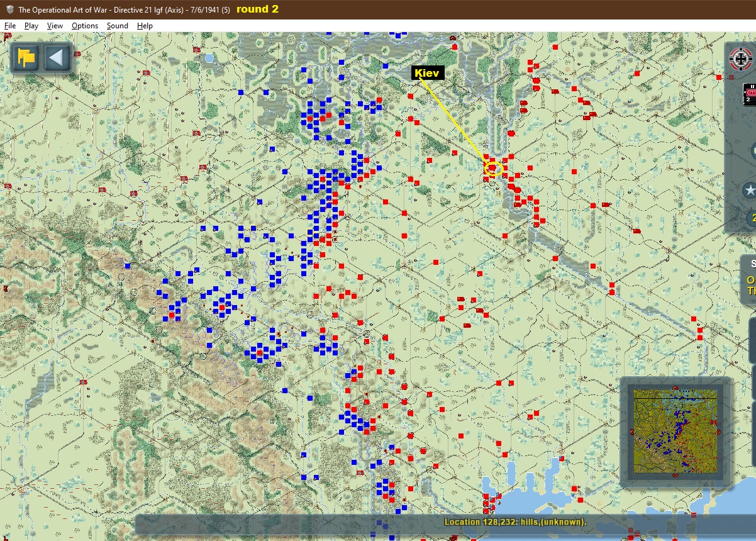Click the red unit counter icon
This screenshot has width=756, height=541.
click(750, 94)
